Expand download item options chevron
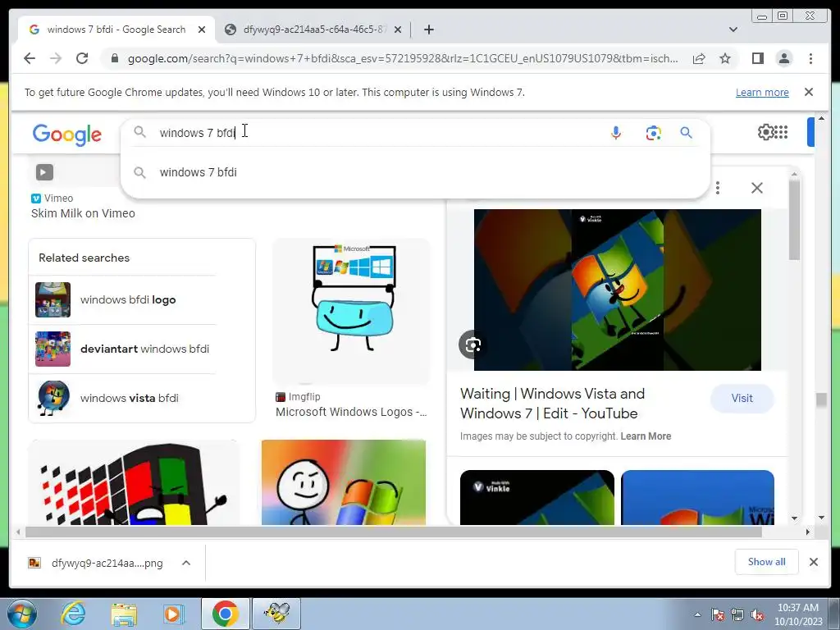 pyautogui.click(x=186, y=563)
